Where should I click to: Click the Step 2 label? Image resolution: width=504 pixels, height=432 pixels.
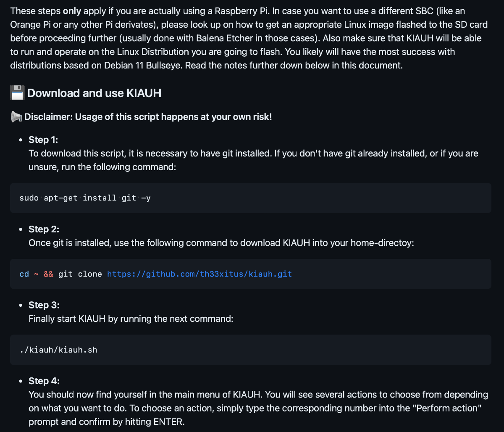[x=44, y=229]
